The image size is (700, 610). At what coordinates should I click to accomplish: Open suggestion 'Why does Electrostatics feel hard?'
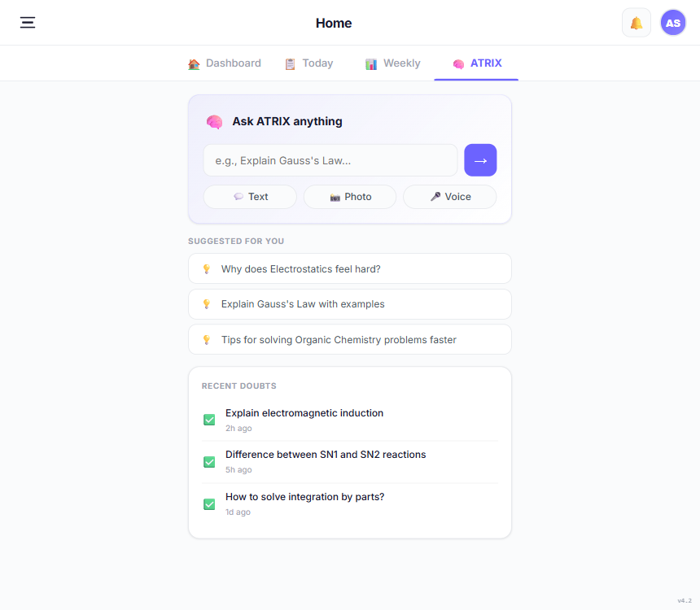pyautogui.click(x=350, y=268)
